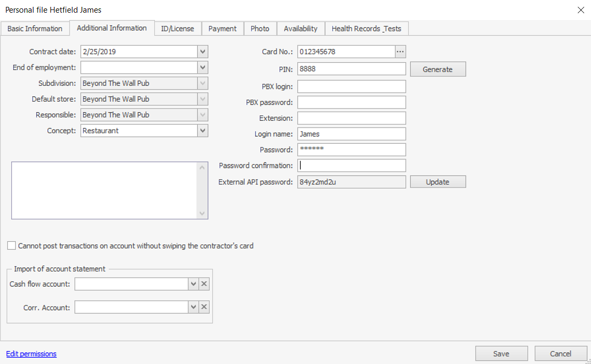This screenshot has height=364, width=591.
Task: Update the External API password
Action: (x=438, y=182)
